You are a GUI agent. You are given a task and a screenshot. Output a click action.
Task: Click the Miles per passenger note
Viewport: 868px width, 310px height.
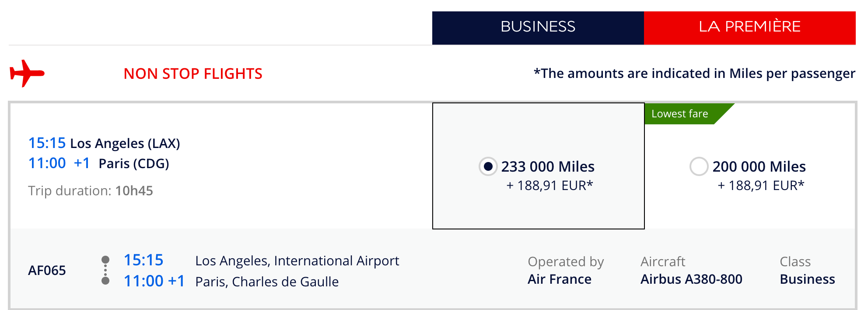click(694, 74)
